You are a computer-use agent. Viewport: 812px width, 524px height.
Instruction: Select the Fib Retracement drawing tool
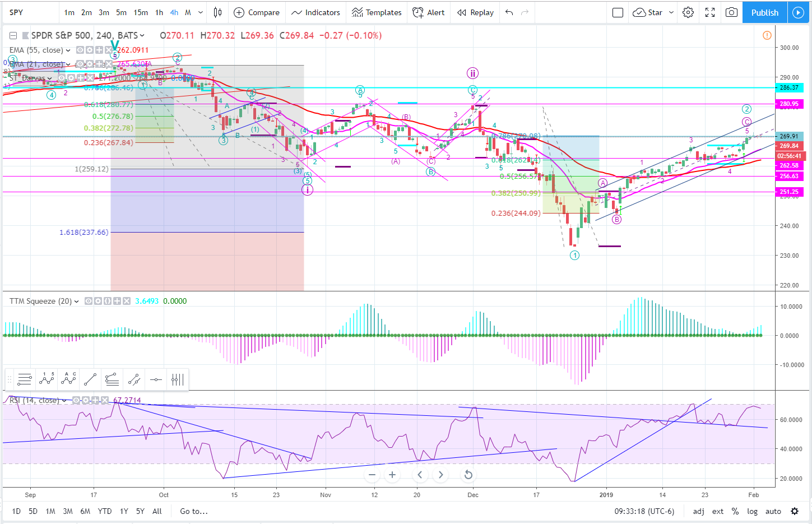tap(25, 380)
